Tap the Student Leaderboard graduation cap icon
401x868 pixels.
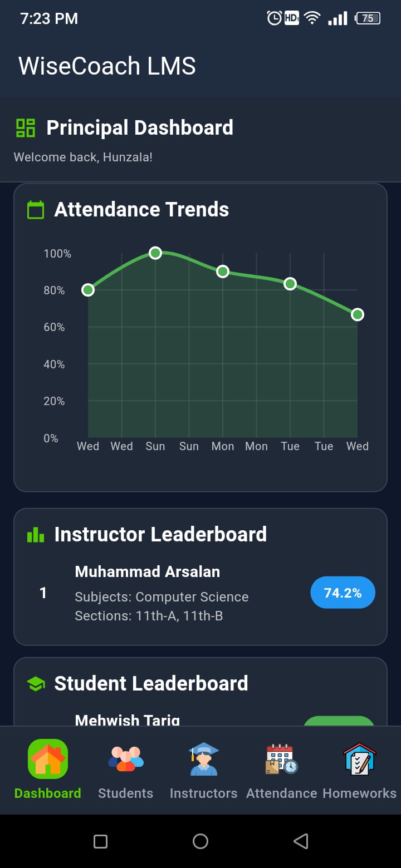36,684
